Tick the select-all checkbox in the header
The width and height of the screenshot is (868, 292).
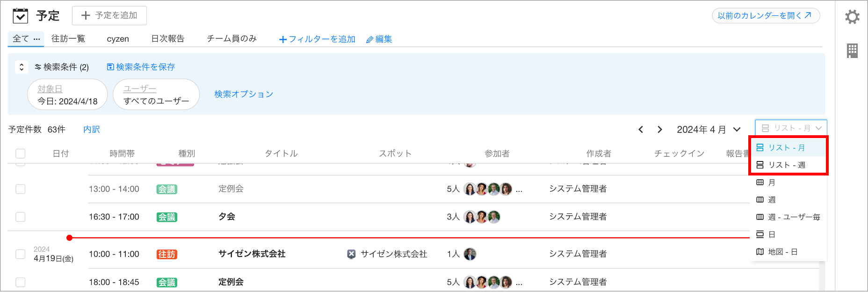(x=21, y=153)
